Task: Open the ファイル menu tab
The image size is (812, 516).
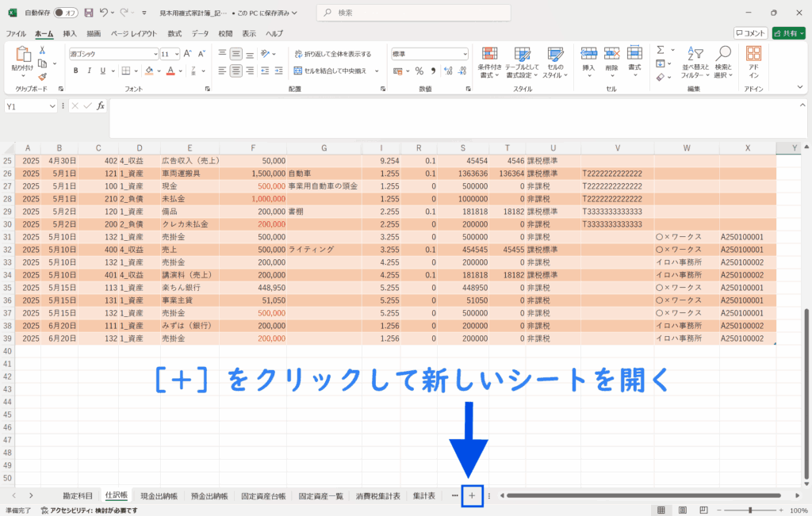Action: (16, 33)
